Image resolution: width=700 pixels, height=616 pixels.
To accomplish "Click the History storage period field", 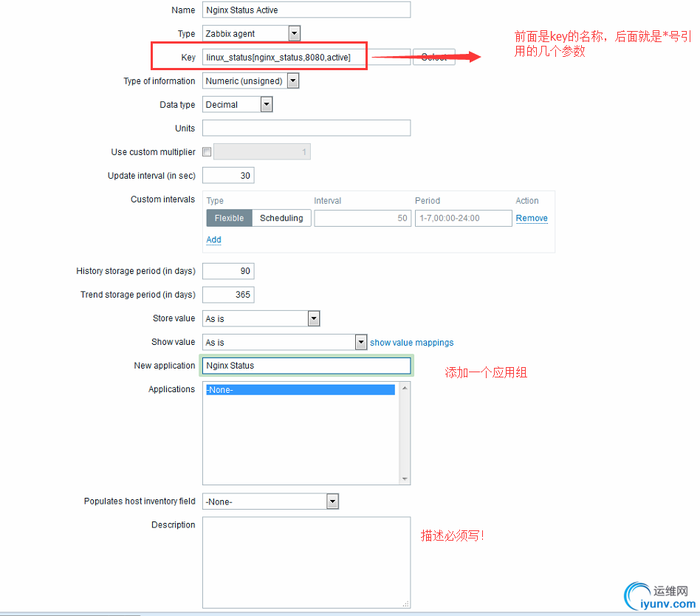I will 229,271.
